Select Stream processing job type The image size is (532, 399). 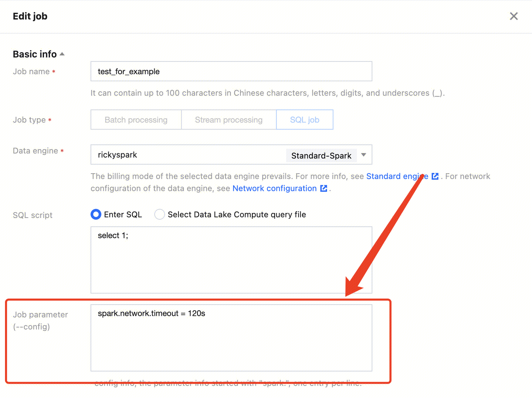(229, 120)
